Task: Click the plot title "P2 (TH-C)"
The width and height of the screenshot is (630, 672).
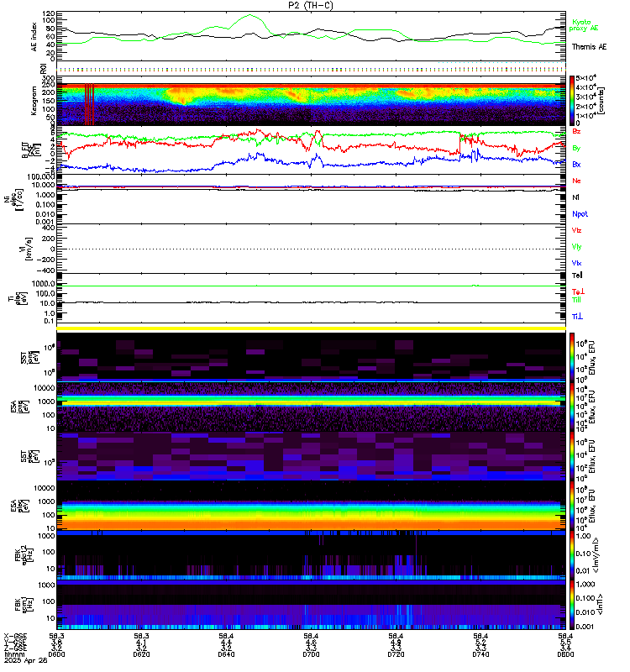Action: point(311,5)
